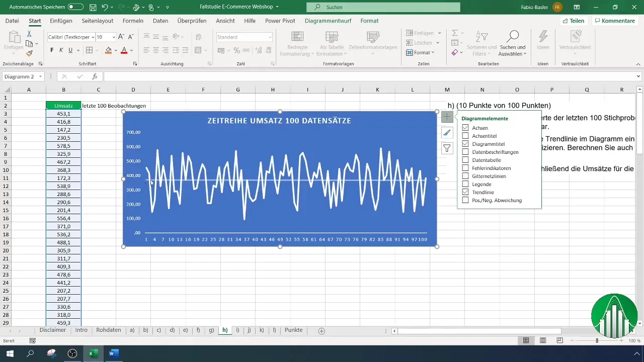Click into the Suchen search field
Screen dimensions: 644x362
pos(383,7)
